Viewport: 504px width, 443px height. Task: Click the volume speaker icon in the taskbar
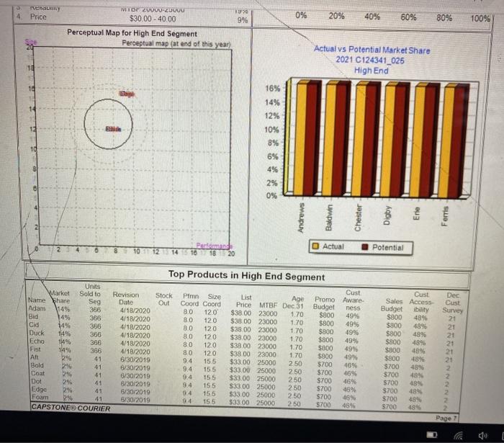pos(482,436)
